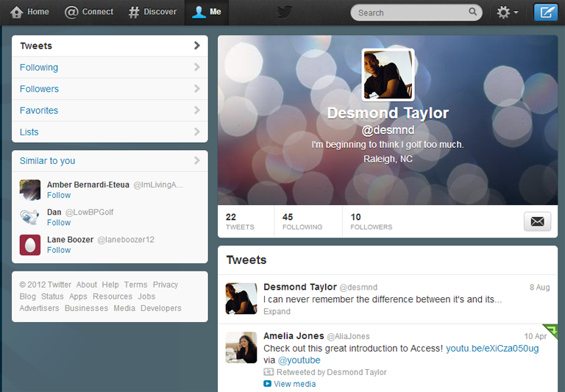
Task: View the 45 Following count
Action: pyautogui.click(x=302, y=221)
